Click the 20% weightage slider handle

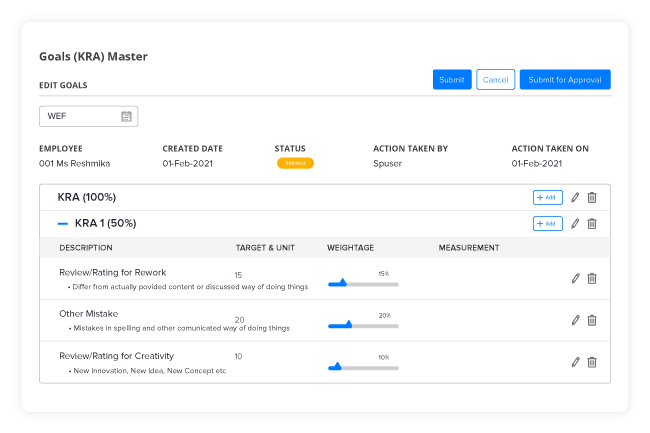point(348,324)
